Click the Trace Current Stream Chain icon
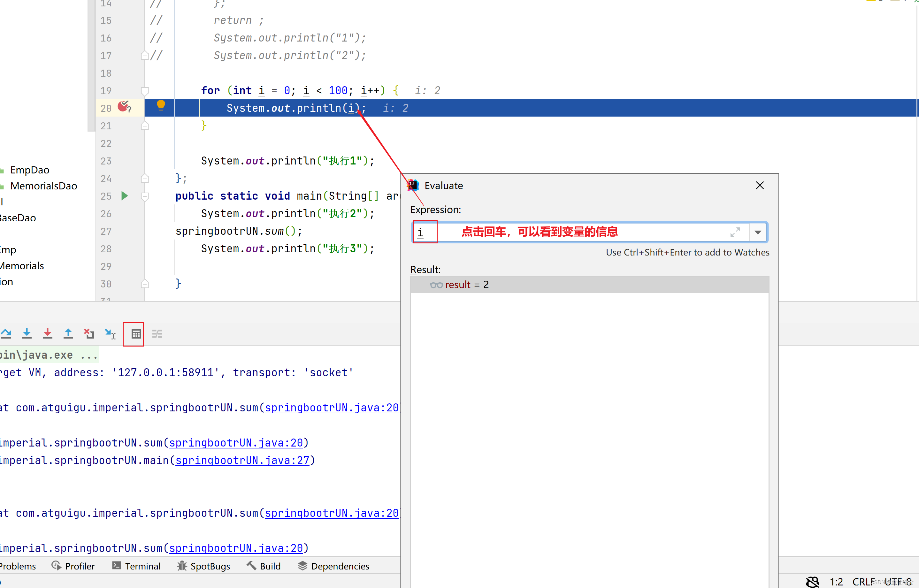 [x=157, y=334]
